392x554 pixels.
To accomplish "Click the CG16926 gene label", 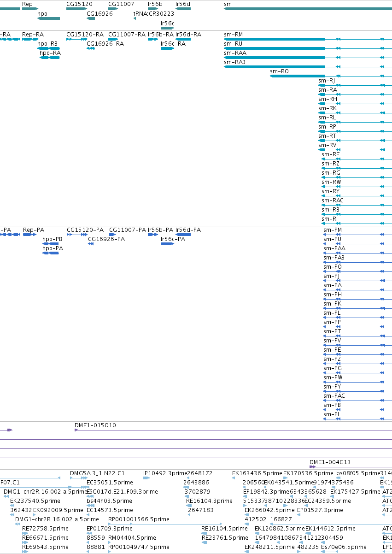I will 99,14.
